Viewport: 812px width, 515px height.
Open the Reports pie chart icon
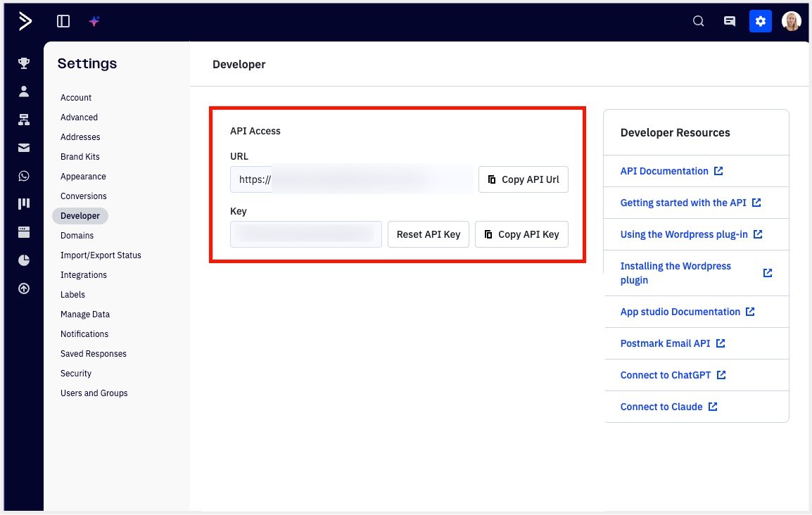(x=24, y=260)
